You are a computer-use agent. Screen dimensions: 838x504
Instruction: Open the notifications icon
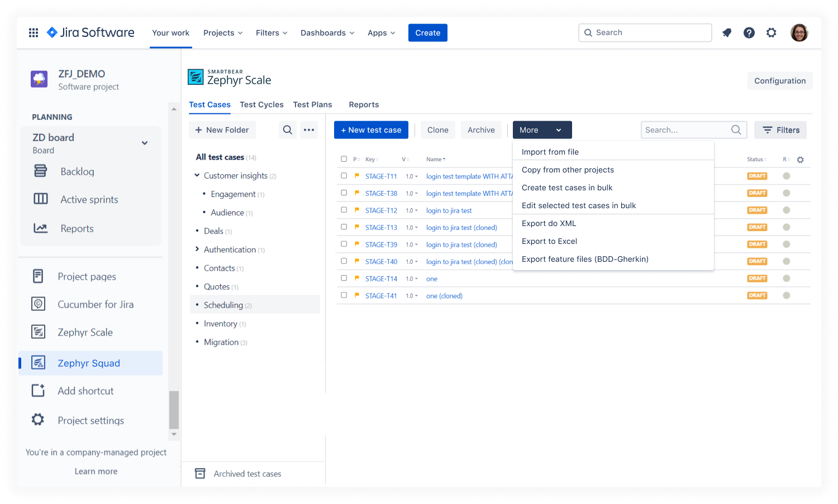click(727, 33)
